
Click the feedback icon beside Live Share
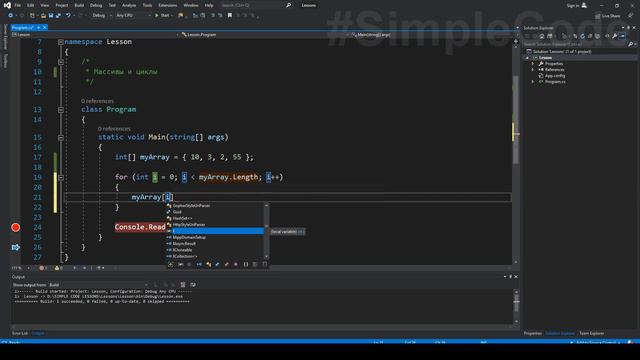pos(631,15)
